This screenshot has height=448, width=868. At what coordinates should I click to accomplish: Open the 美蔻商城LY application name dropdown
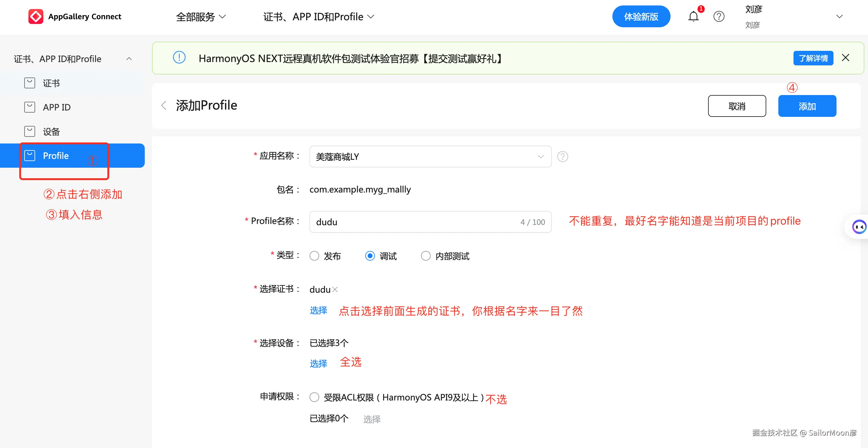coord(541,156)
